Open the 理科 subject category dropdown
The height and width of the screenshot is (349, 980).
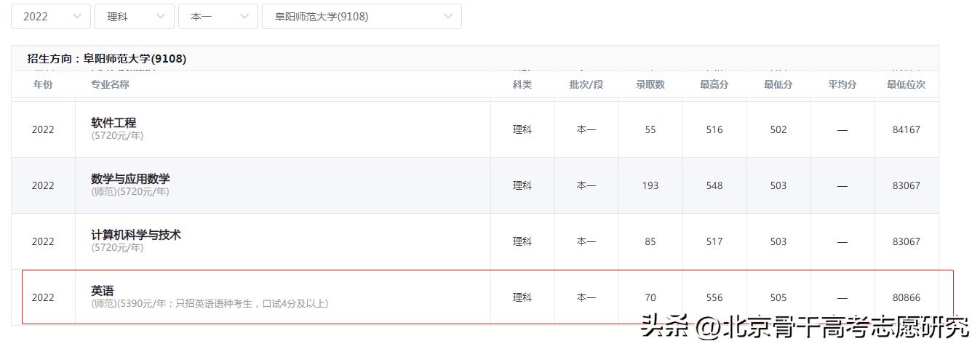click(134, 16)
